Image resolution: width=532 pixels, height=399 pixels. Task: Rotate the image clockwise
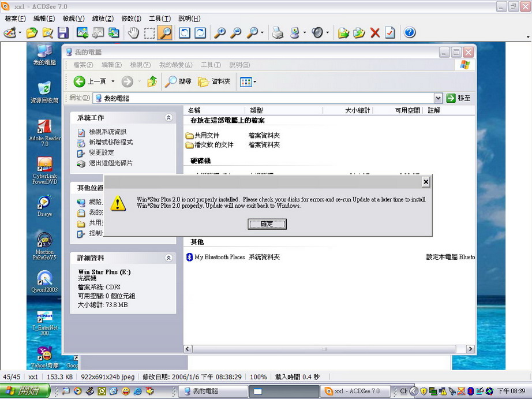(200, 32)
